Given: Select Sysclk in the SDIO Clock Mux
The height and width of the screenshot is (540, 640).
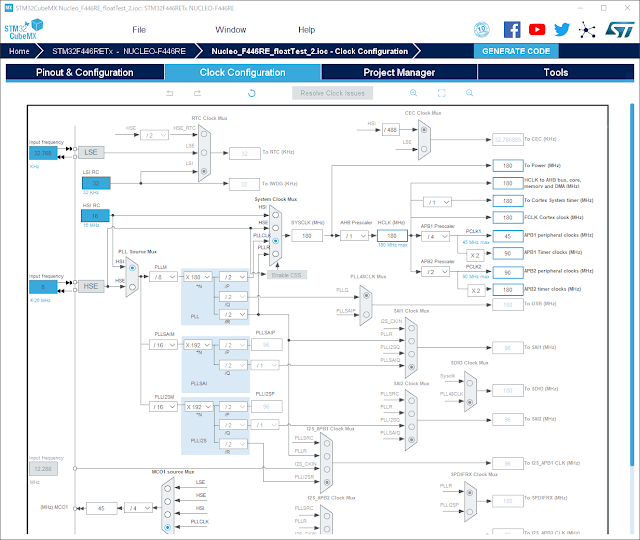Looking at the screenshot, I should pos(470,383).
